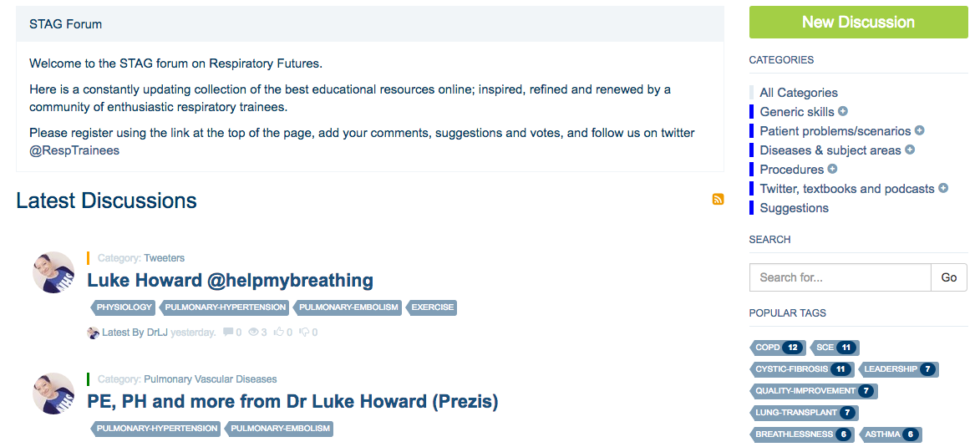Viewport: 980px width, 447px height.
Task: Open author avatar of PE, PH Prezis post
Action: pyautogui.click(x=53, y=394)
